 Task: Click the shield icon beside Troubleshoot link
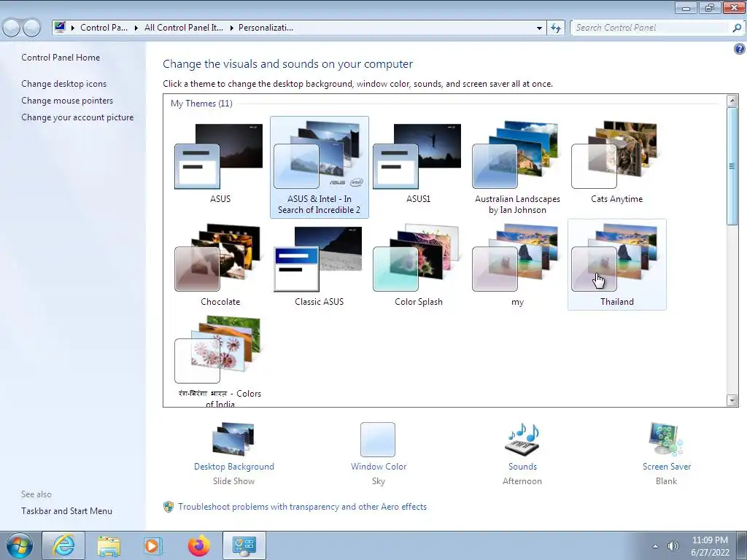169,507
